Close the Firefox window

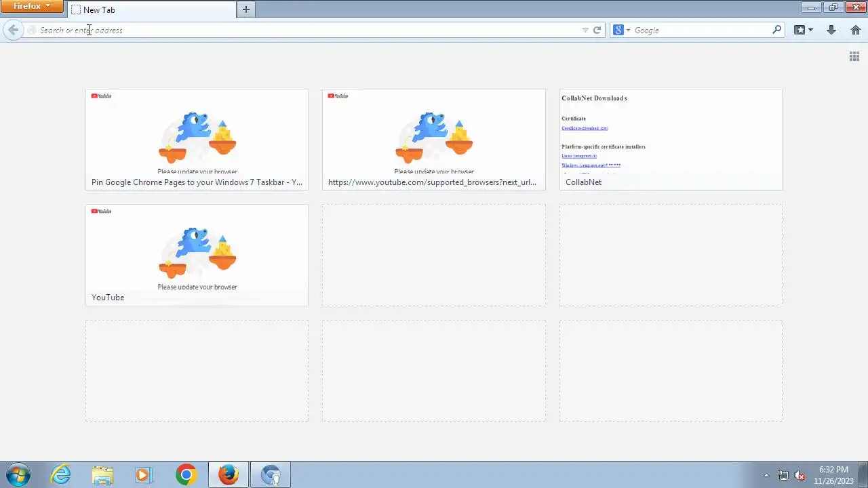pos(855,7)
